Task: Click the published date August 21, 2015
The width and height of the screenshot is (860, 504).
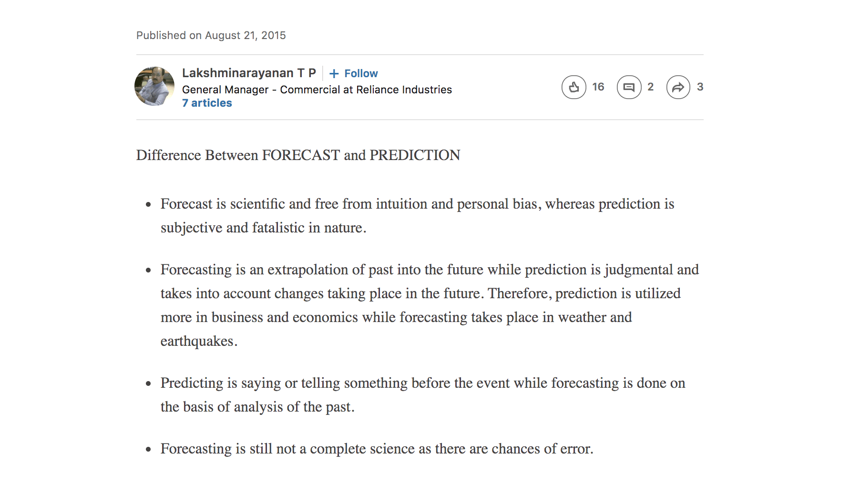Action: tap(211, 35)
